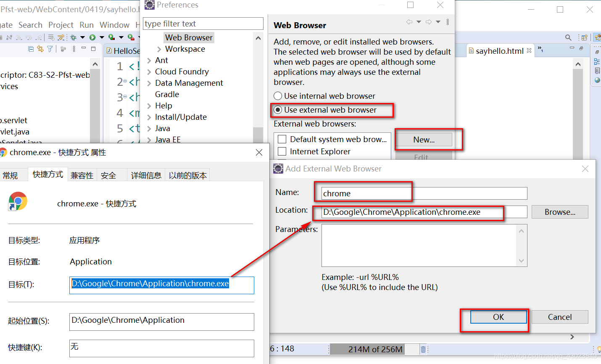This screenshot has height=364, width=601.
Task: Check the Internet Explorer checkbox
Action: tap(282, 151)
